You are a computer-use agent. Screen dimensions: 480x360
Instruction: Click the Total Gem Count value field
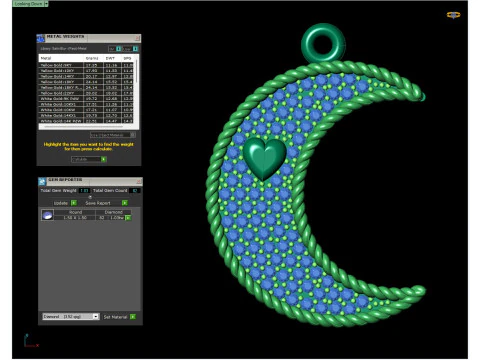135,191
